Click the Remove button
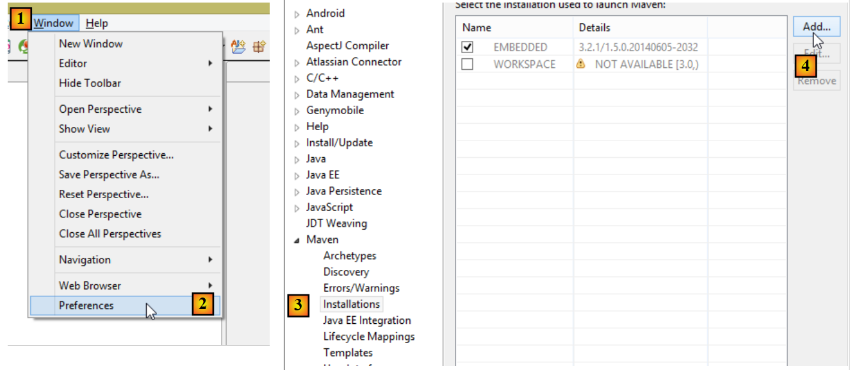Screen dimensions: 868x370 click(816, 81)
